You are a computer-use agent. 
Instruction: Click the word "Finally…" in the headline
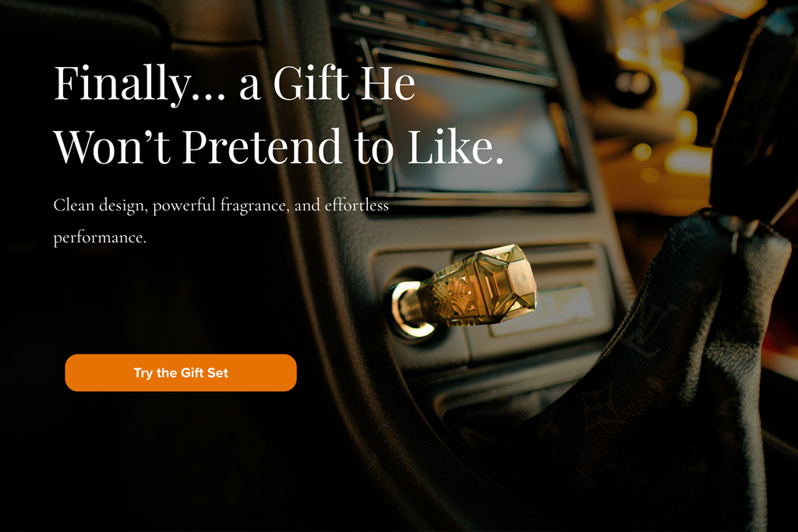[x=139, y=83]
